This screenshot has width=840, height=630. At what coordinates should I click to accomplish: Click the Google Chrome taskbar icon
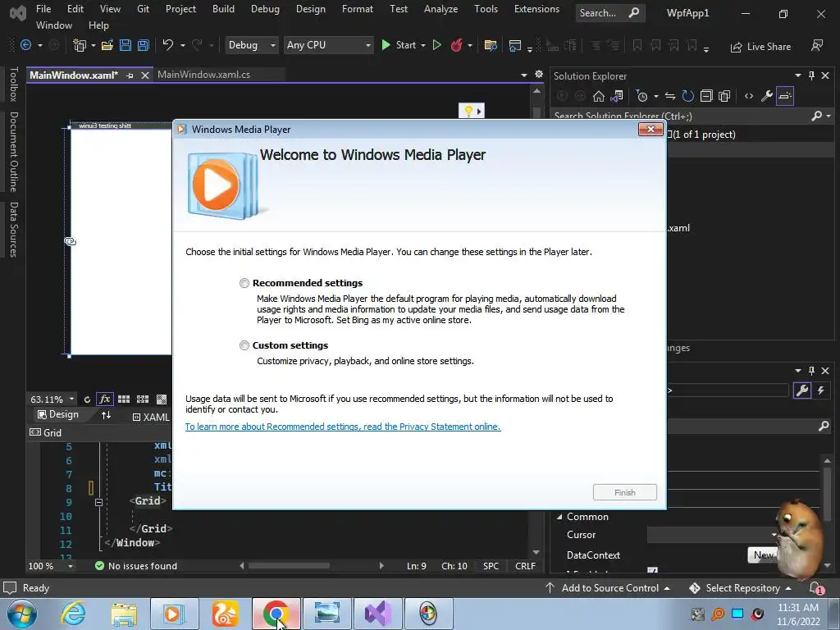(x=276, y=614)
